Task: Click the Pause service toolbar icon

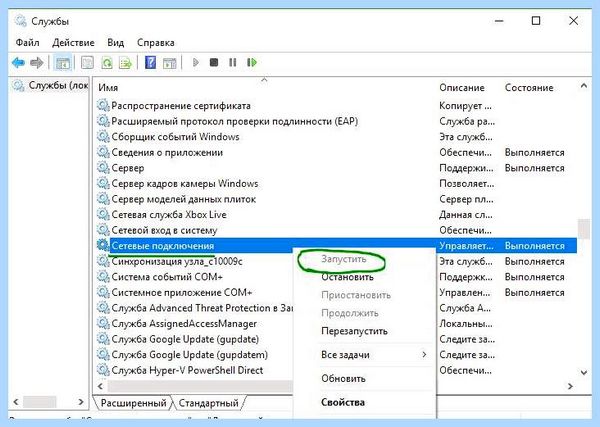Action: point(232,62)
